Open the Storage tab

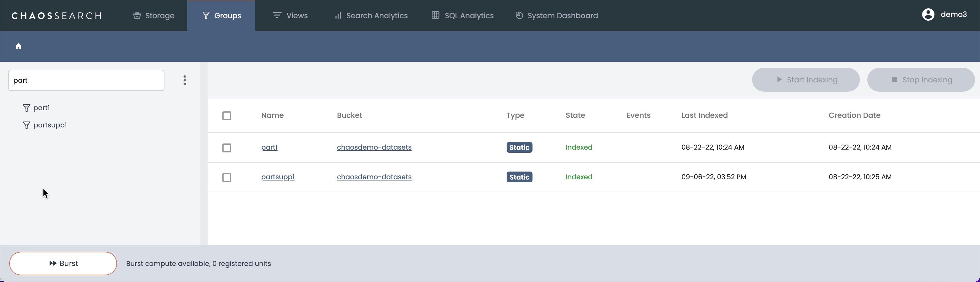pos(154,16)
